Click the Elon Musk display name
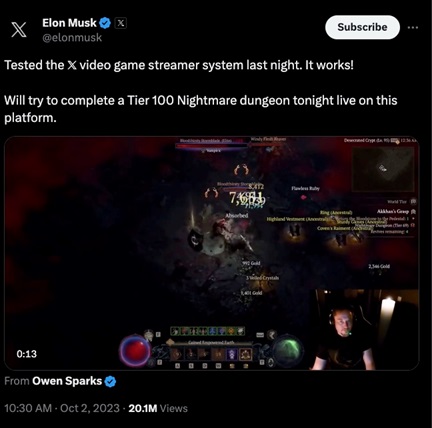This screenshot has height=428, width=432. click(69, 23)
